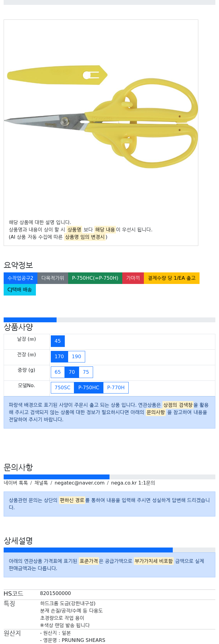Select model 750SC option

pyautogui.click(x=62, y=388)
